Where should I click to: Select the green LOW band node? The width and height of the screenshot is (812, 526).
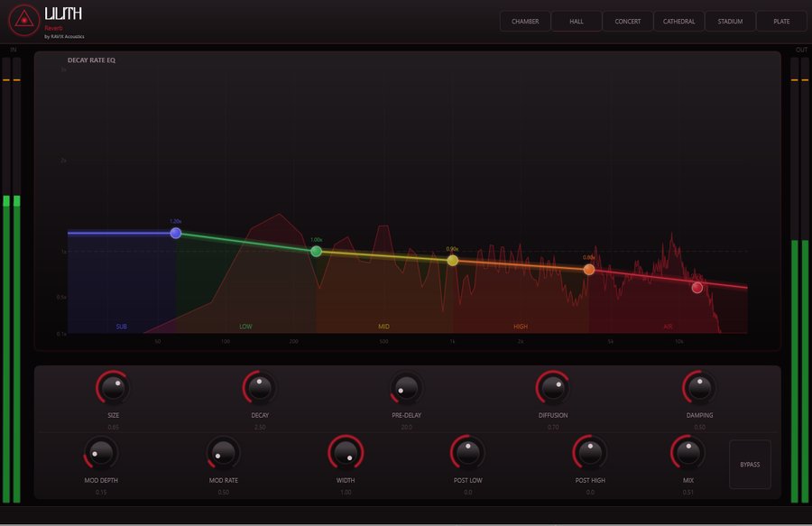coord(316,252)
